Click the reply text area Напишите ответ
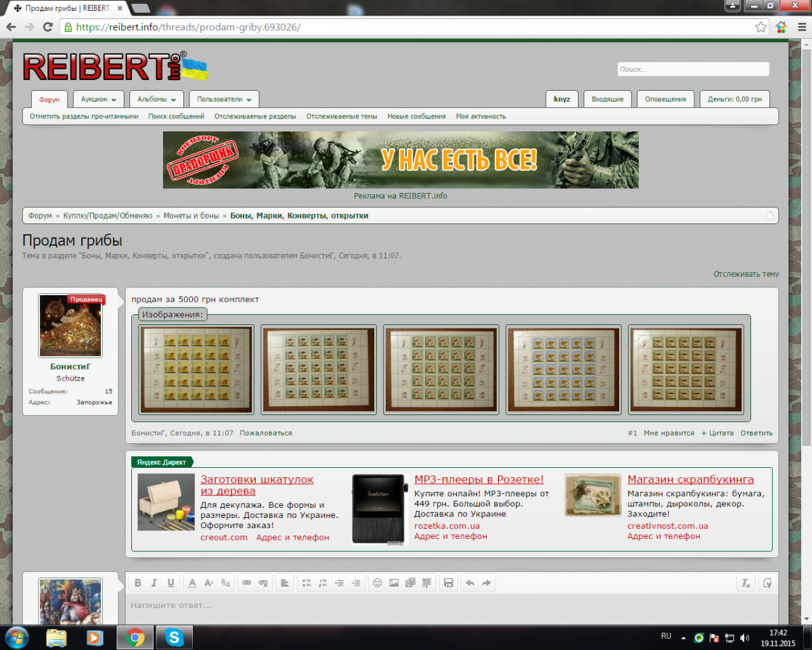The width and height of the screenshot is (812, 650). (452, 609)
